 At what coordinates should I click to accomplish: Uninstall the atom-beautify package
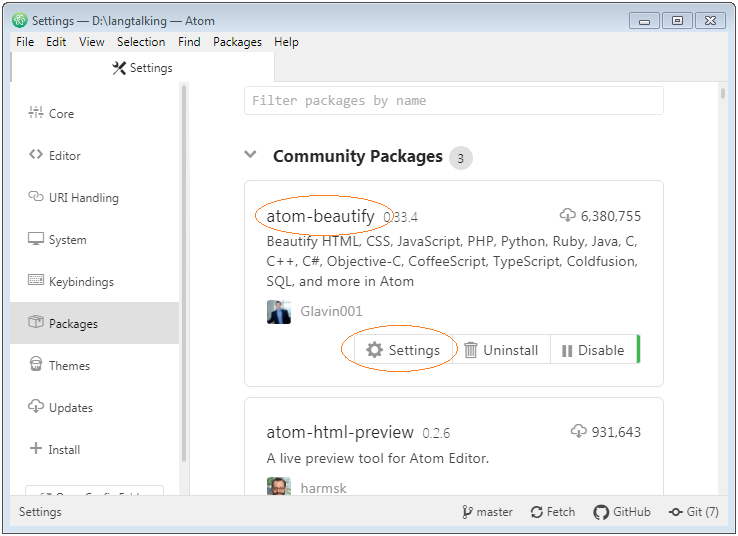pos(501,350)
